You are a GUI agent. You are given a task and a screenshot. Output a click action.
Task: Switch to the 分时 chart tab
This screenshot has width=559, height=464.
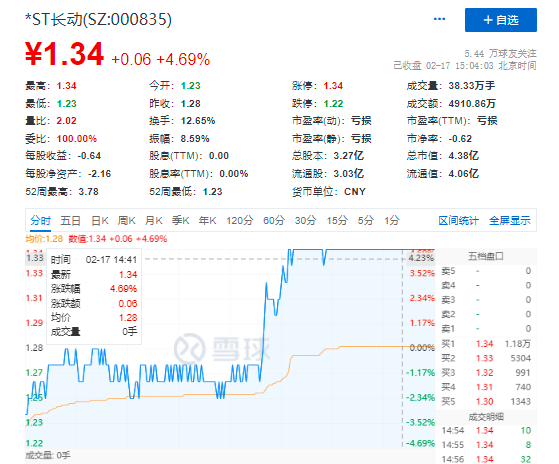(41, 221)
